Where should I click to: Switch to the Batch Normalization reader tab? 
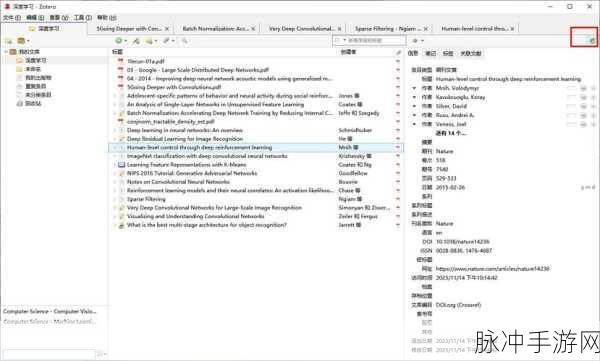[216, 29]
